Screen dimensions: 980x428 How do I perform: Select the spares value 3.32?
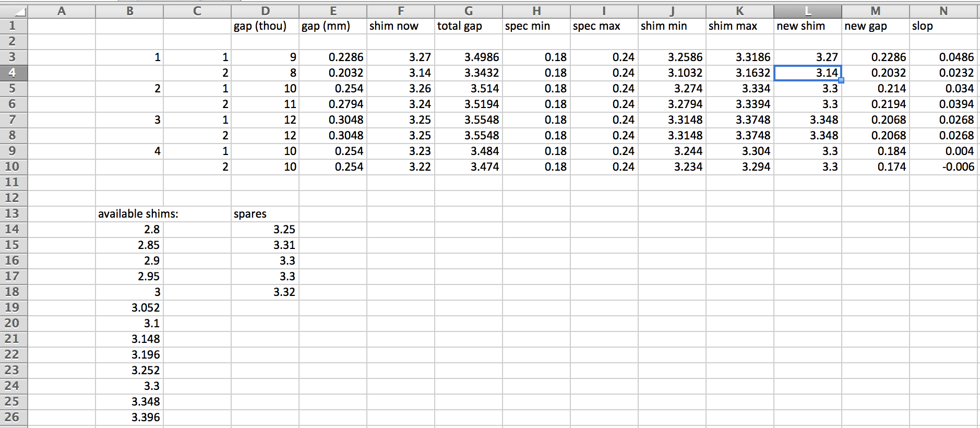(x=265, y=292)
